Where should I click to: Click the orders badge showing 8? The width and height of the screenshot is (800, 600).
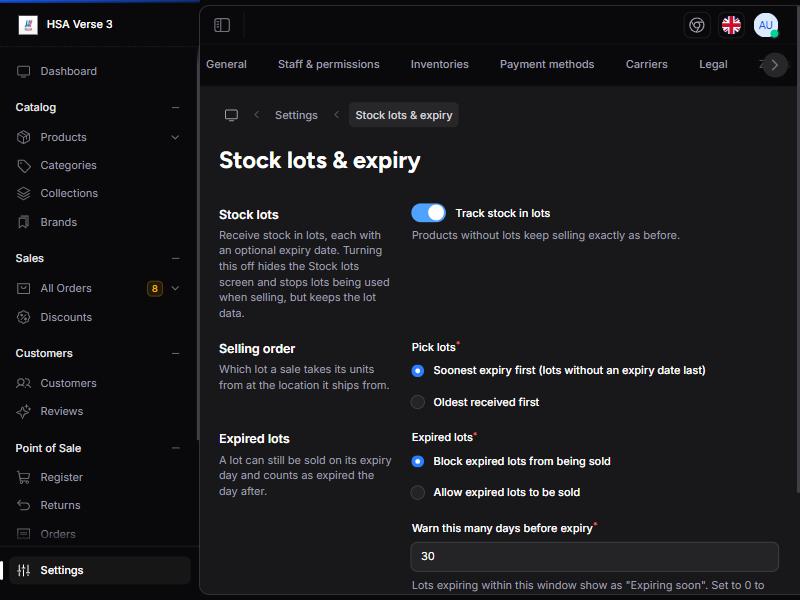(x=155, y=288)
